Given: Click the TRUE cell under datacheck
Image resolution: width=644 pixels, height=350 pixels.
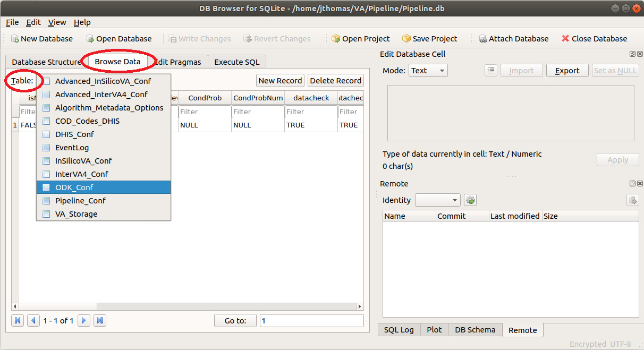Looking at the screenshot, I should click(x=311, y=125).
